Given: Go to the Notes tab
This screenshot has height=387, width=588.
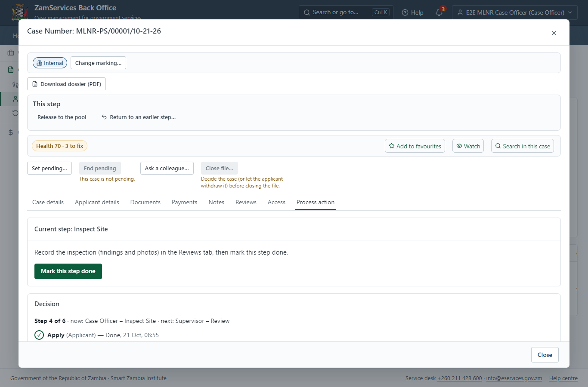Looking at the screenshot, I should point(217,202).
